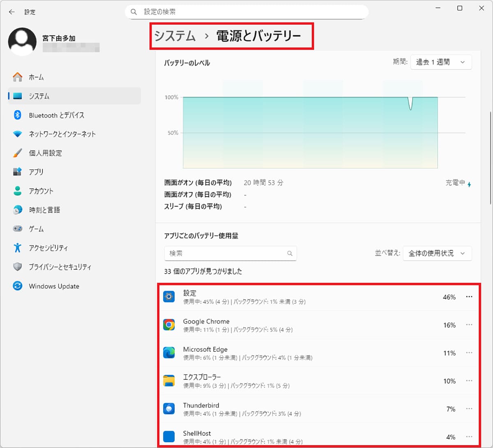This screenshot has height=448, width=493.
Task: Select システム in the breadcrumb header
Action: (x=174, y=36)
